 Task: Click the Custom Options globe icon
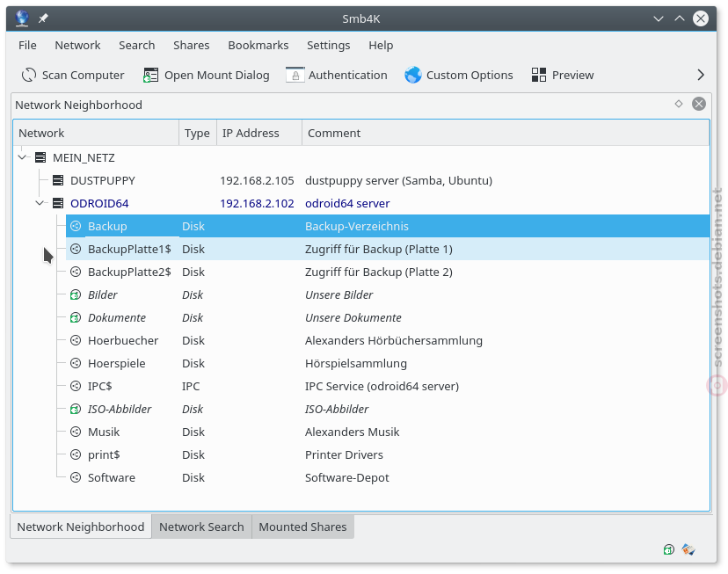(x=412, y=75)
